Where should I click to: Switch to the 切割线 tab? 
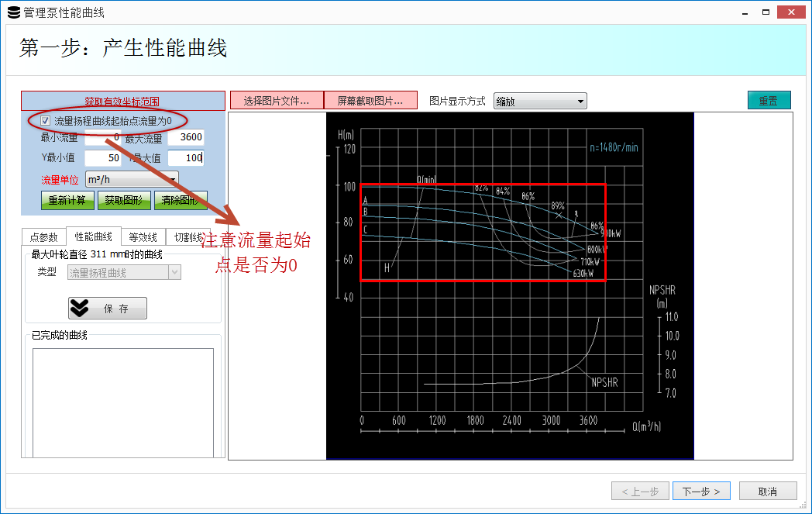pyautogui.click(x=188, y=237)
